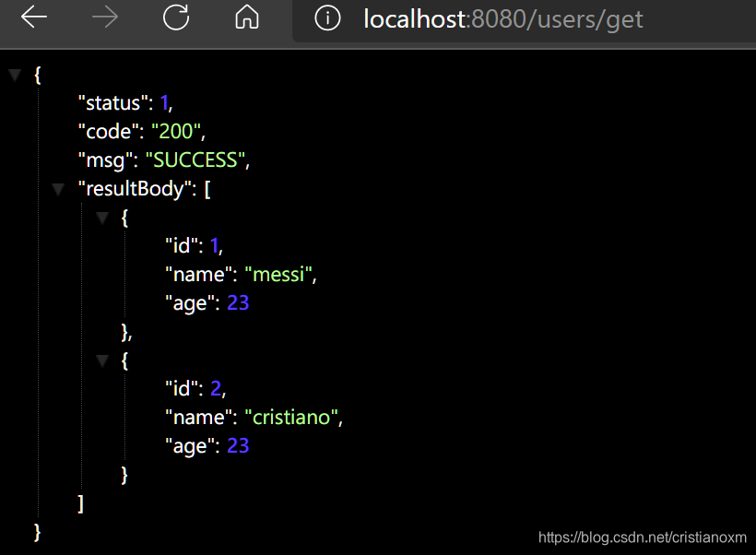
Task: Collapse the root JSON object
Action: (x=15, y=75)
